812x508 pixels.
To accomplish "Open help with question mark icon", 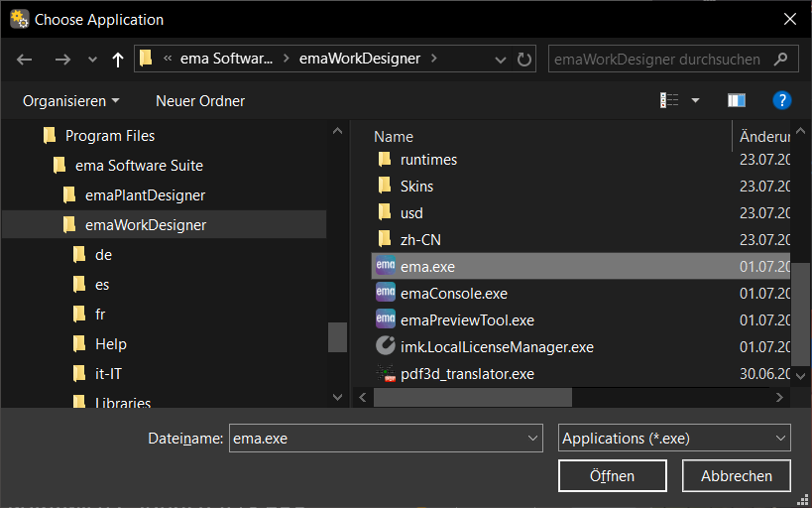I will pyautogui.click(x=781, y=100).
